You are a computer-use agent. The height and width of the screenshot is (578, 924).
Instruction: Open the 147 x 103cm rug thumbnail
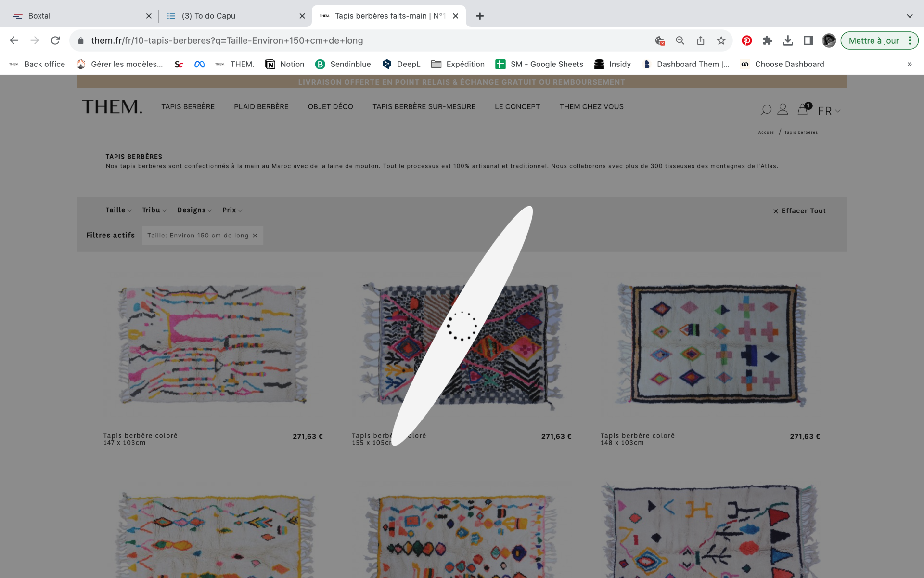coord(213,345)
